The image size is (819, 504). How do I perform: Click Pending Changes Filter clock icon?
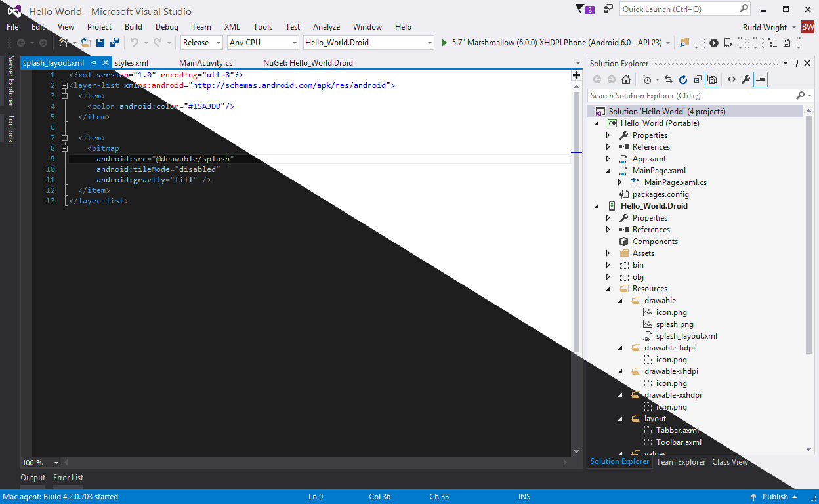pyautogui.click(x=648, y=79)
